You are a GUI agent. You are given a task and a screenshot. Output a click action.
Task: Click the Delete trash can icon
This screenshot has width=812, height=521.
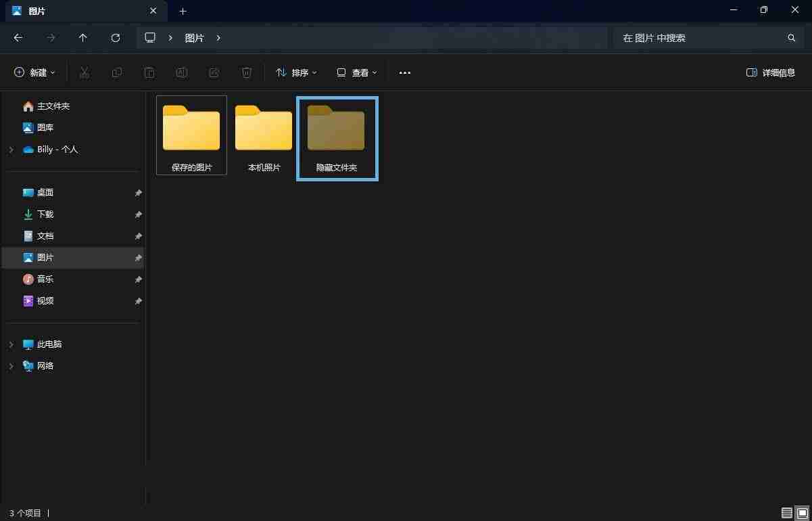(247, 72)
